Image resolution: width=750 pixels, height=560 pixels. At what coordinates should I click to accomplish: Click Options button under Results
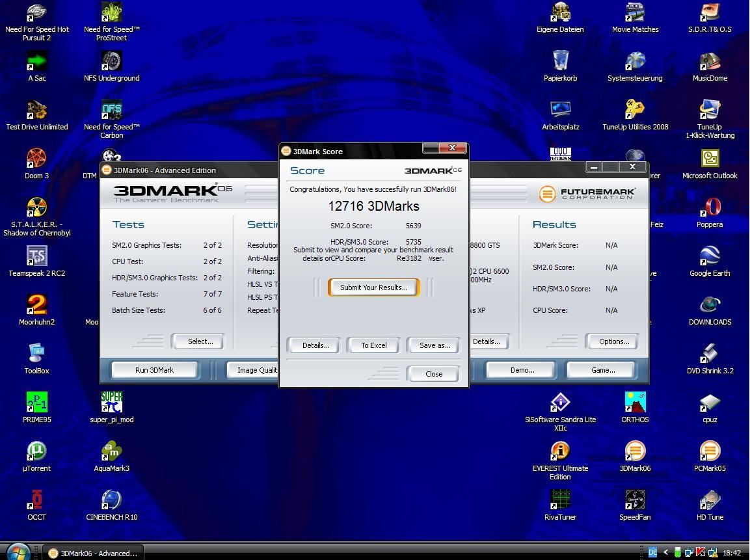click(x=613, y=341)
